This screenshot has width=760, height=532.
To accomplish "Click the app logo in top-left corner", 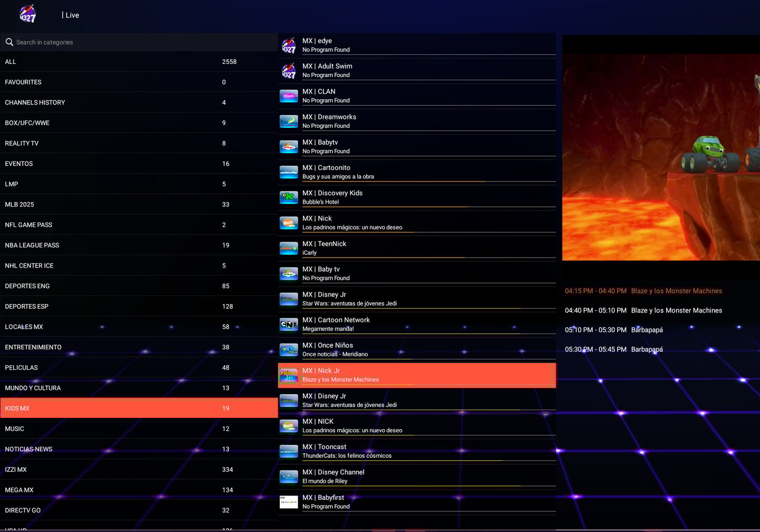I will (27, 14).
